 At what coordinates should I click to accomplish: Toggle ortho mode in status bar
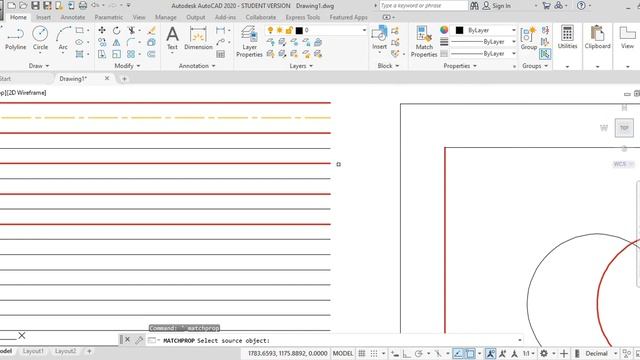pyautogui.click(x=407, y=353)
